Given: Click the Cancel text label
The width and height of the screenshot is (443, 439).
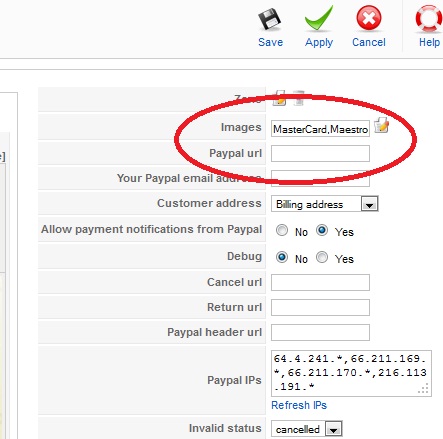Looking at the screenshot, I should (x=369, y=42).
